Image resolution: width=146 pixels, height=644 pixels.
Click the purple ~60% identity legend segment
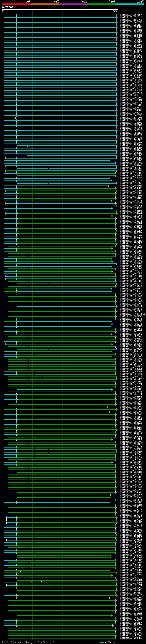coord(73,4)
